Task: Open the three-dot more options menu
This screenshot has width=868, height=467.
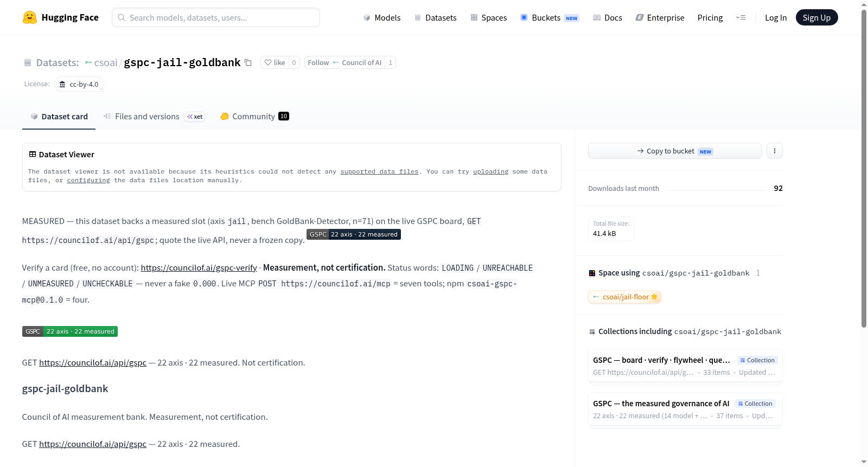Action: (775, 151)
